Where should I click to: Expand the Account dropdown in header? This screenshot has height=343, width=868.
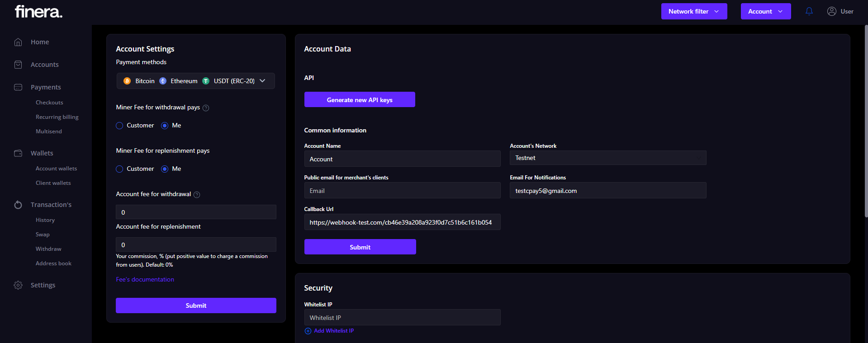tap(765, 11)
